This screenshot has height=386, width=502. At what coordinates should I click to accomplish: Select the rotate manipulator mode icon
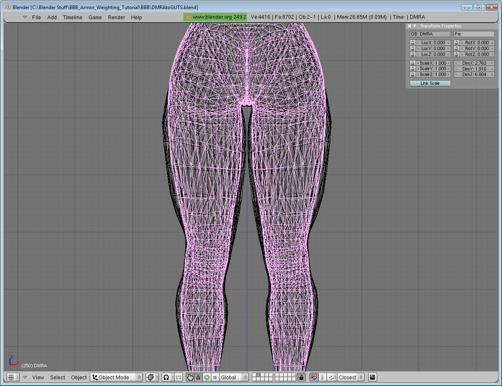point(207,377)
